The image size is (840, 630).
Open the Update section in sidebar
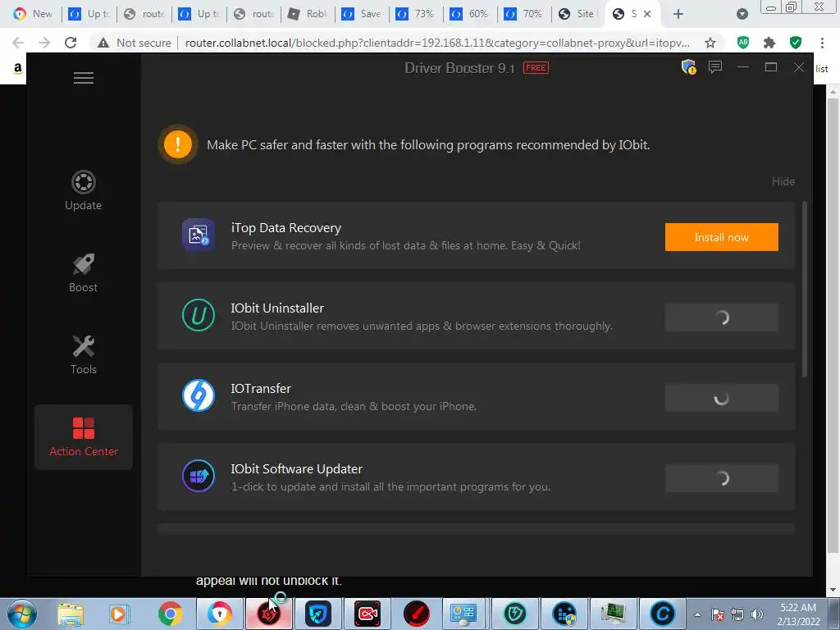(x=83, y=190)
